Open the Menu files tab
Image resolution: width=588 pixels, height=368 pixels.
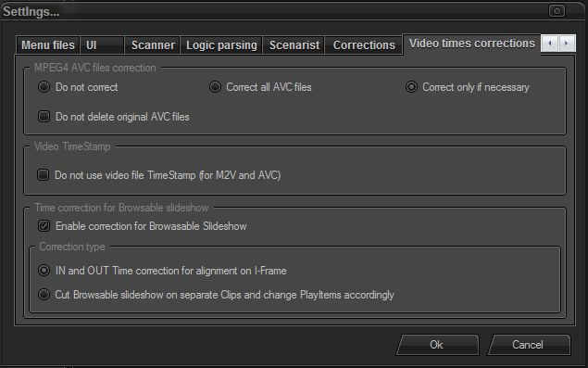click(48, 45)
